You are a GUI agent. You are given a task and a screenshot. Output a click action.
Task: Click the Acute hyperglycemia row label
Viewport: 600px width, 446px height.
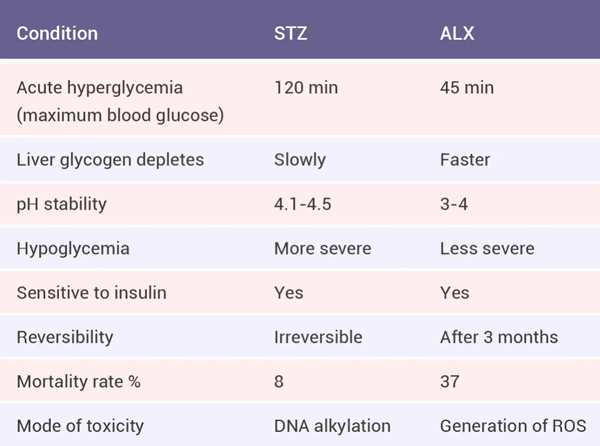(x=120, y=101)
